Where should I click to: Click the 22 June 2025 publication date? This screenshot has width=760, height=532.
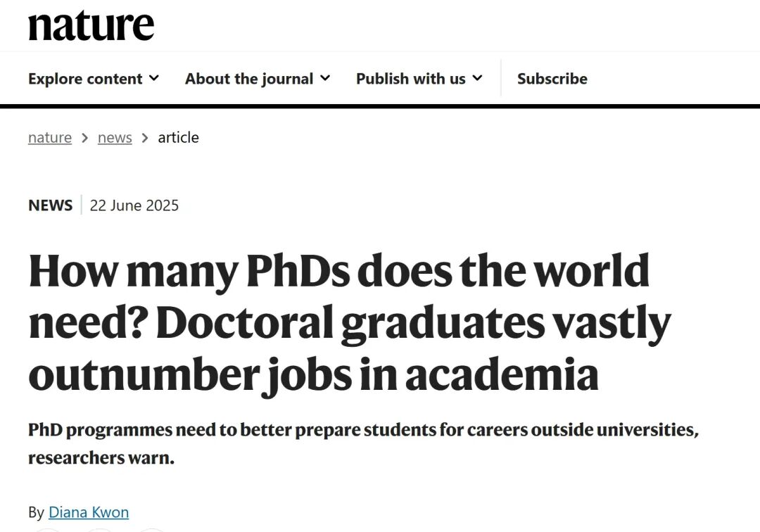(134, 205)
